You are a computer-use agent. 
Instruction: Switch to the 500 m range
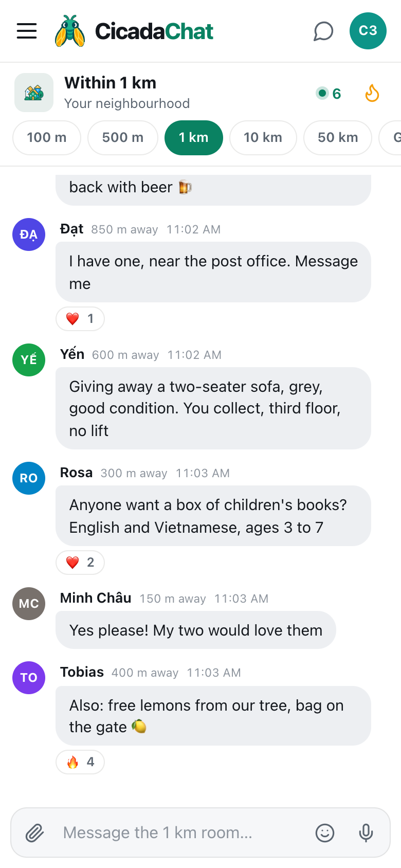(123, 138)
